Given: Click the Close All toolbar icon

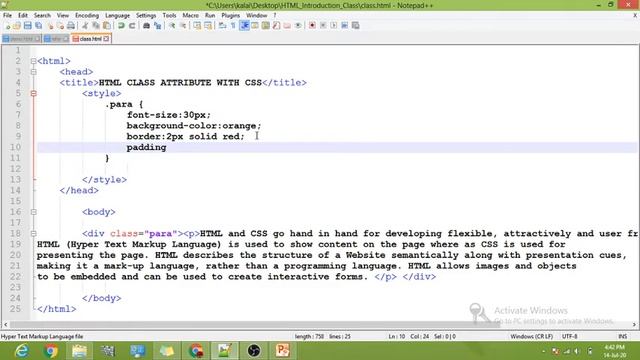Looking at the screenshot, I should point(60,25).
